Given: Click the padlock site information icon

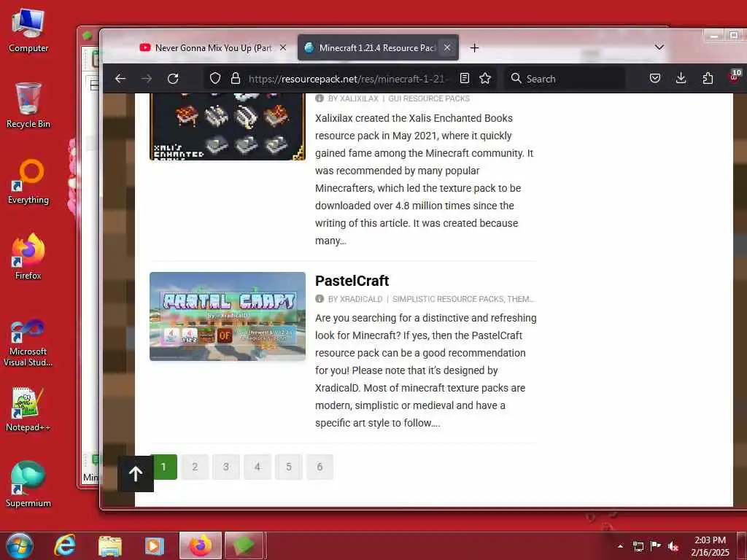Looking at the screenshot, I should click(x=236, y=79).
